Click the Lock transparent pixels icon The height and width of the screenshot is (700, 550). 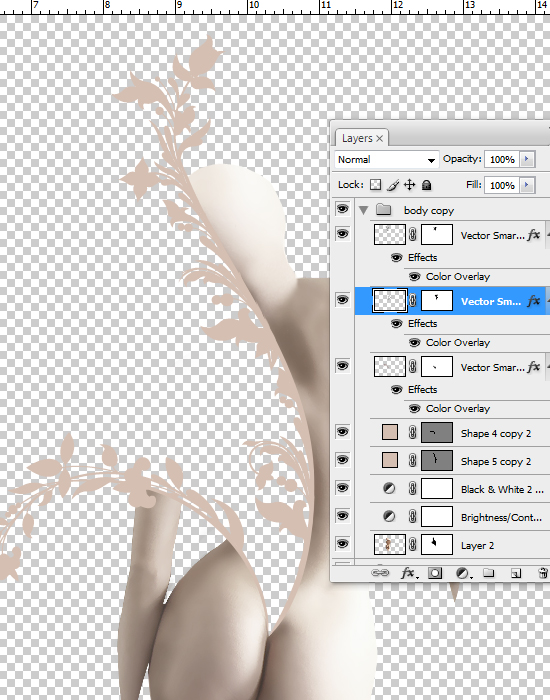click(x=376, y=185)
